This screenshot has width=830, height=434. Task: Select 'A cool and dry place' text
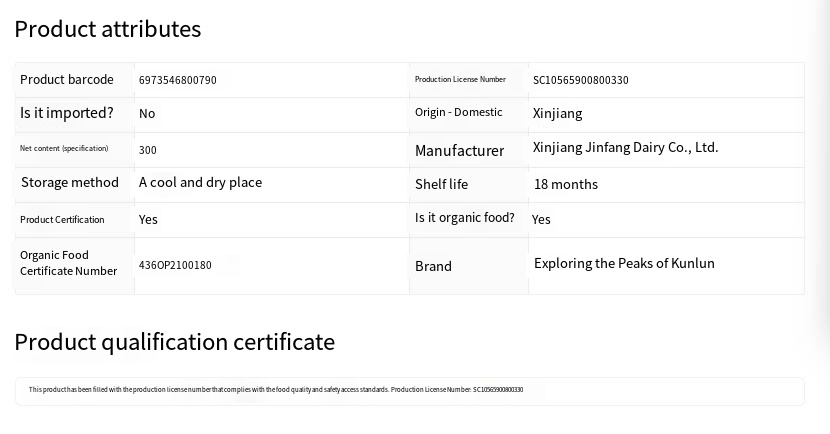(x=200, y=182)
